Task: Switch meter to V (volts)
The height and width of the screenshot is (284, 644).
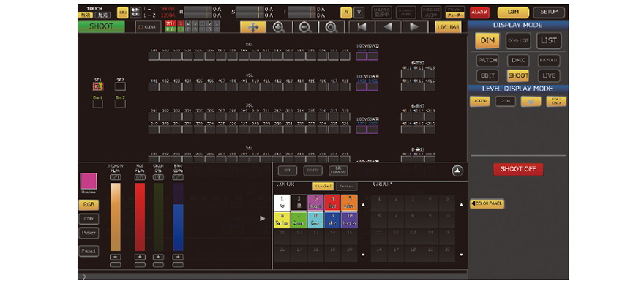Action: (359, 12)
